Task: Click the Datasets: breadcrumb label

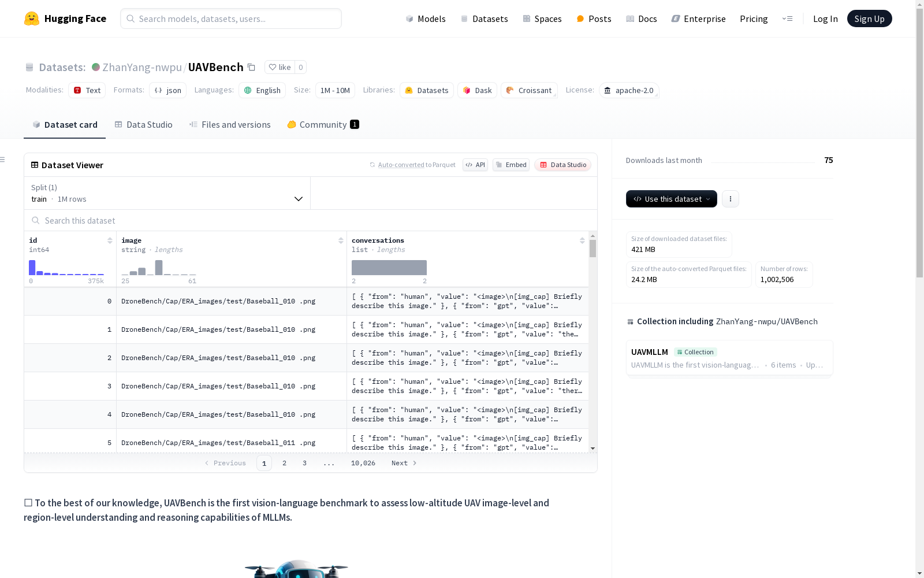Action: [62, 67]
